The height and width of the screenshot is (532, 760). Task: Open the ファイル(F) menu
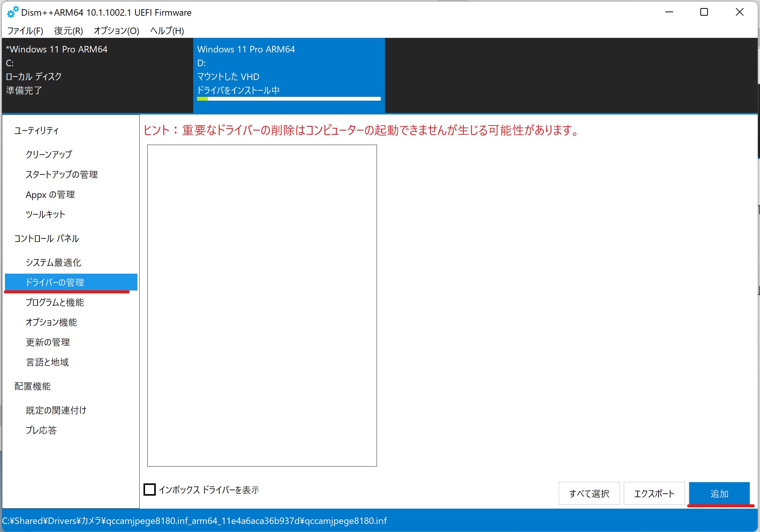tap(25, 31)
